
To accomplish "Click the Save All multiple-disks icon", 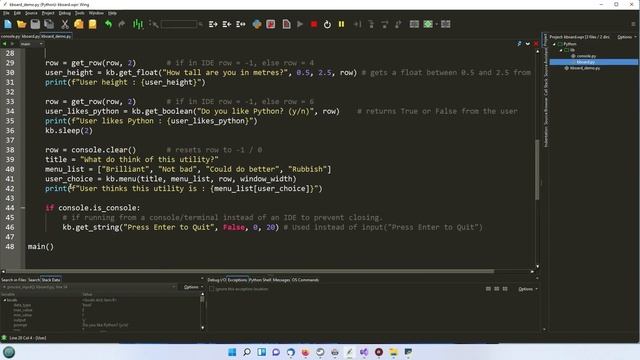I will tap(49, 24).
